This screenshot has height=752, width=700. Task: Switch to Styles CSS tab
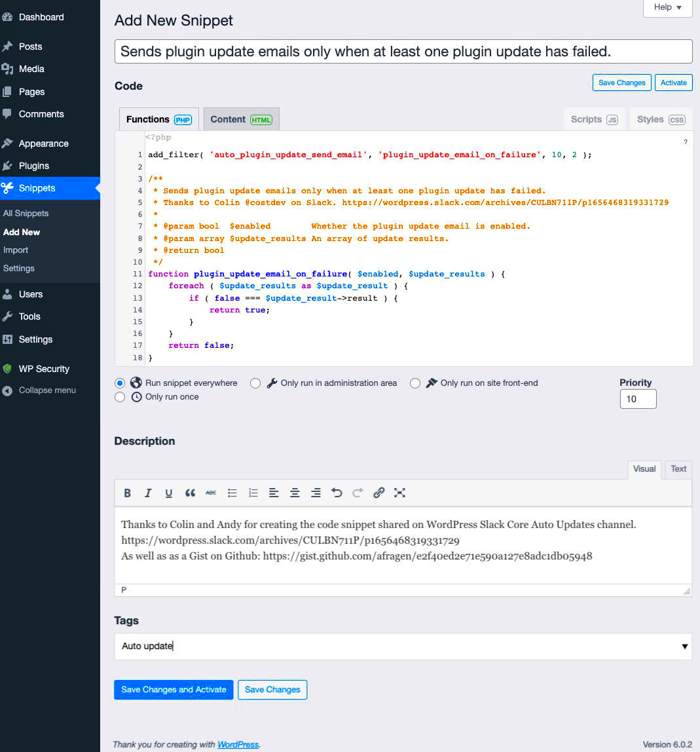661,119
